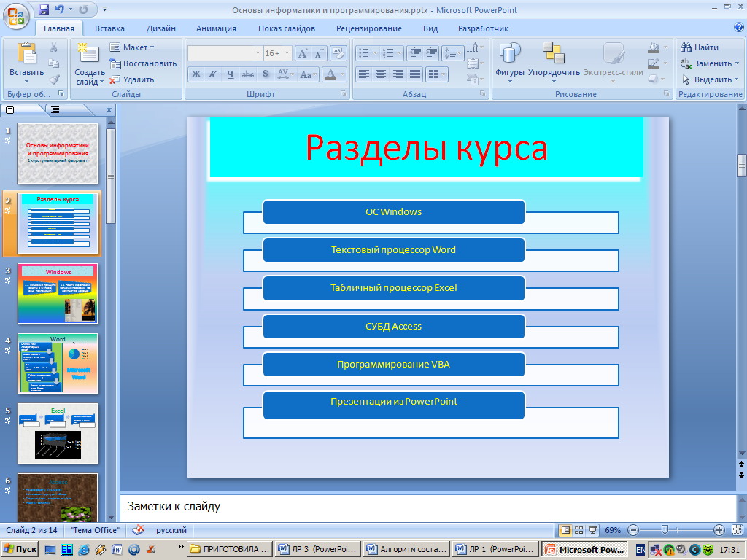
Task: Clear all formatting icon in font group
Action: 338,53
